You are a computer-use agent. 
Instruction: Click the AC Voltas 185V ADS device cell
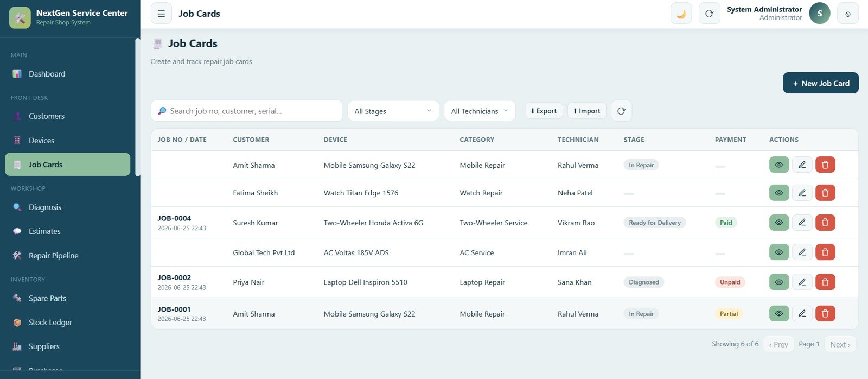(x=356, y=252)
